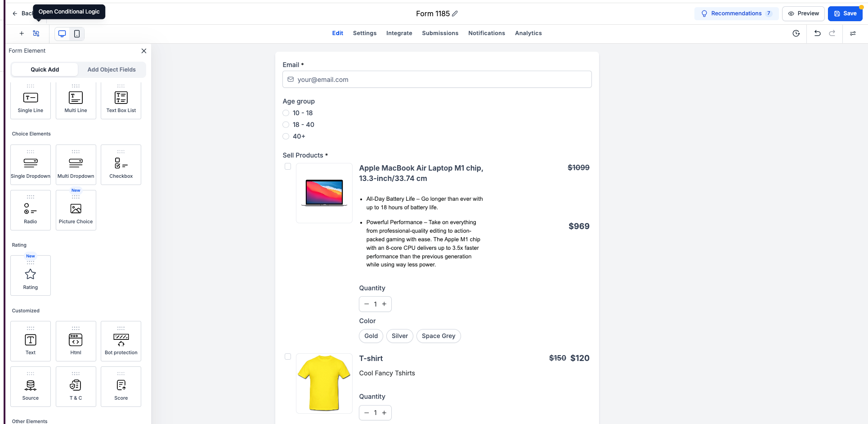Open the Analytics tab
Image resolution: width=868 pixels, height=424 pixels.
coord(528,33)
